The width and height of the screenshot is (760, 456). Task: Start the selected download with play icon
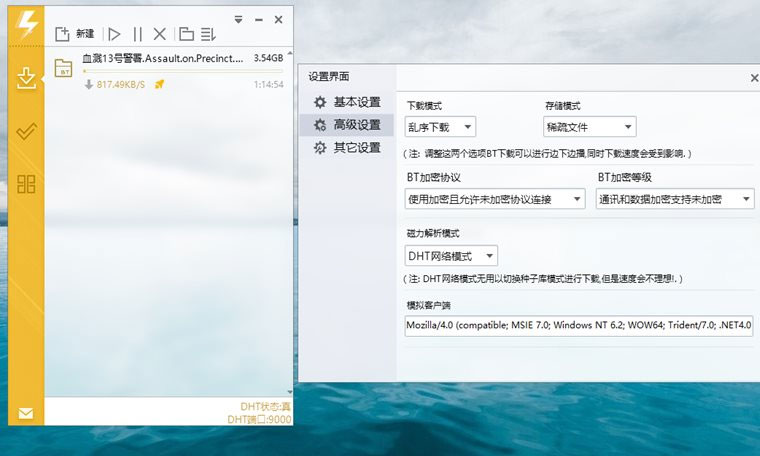pyautogui.click(x=114, y=34)
